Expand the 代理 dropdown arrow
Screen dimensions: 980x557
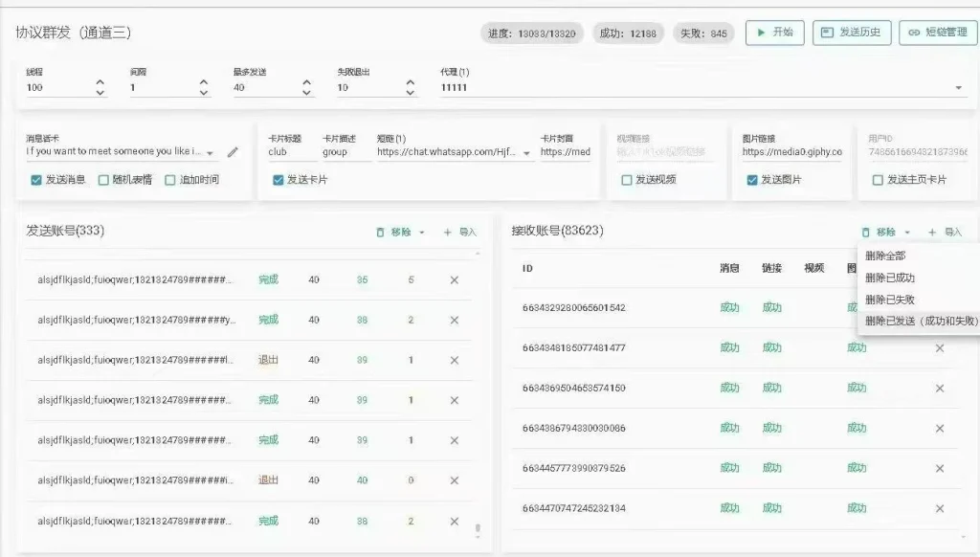pos(959,88)
